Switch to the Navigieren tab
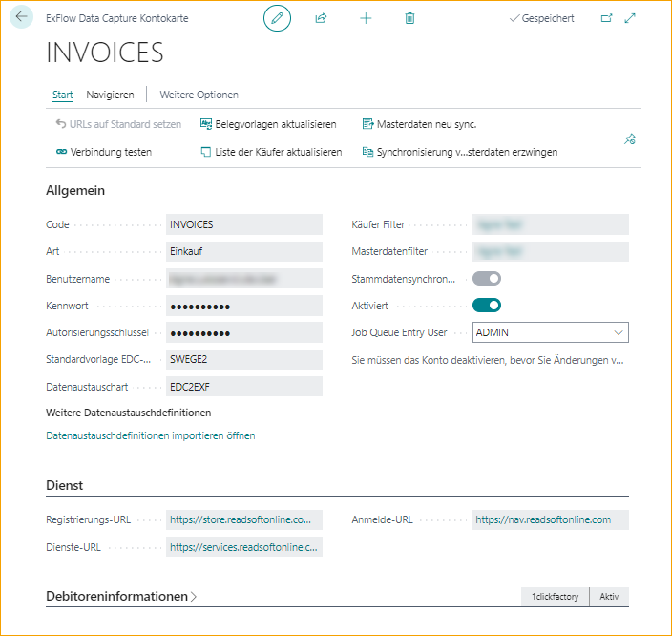Image resolution: width=672 pixels, height=636 pixels. tap(110, 95)
